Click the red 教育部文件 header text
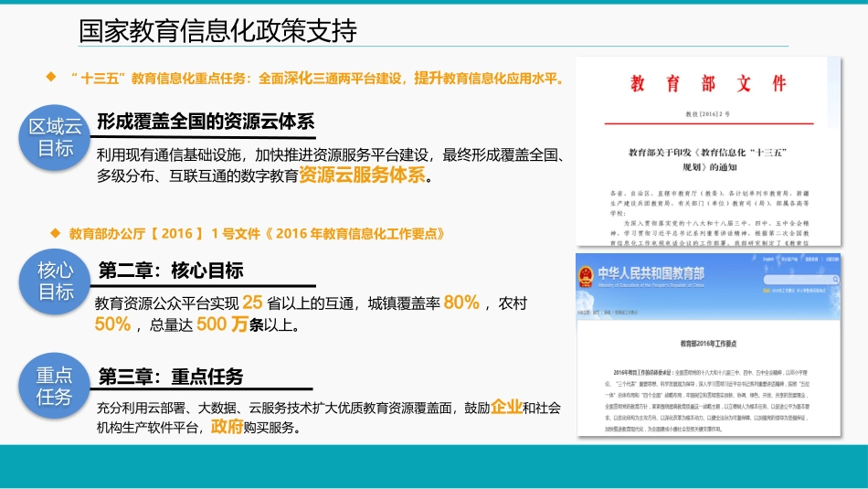Screen dimensions: 868x489 [x=709, y=83]
